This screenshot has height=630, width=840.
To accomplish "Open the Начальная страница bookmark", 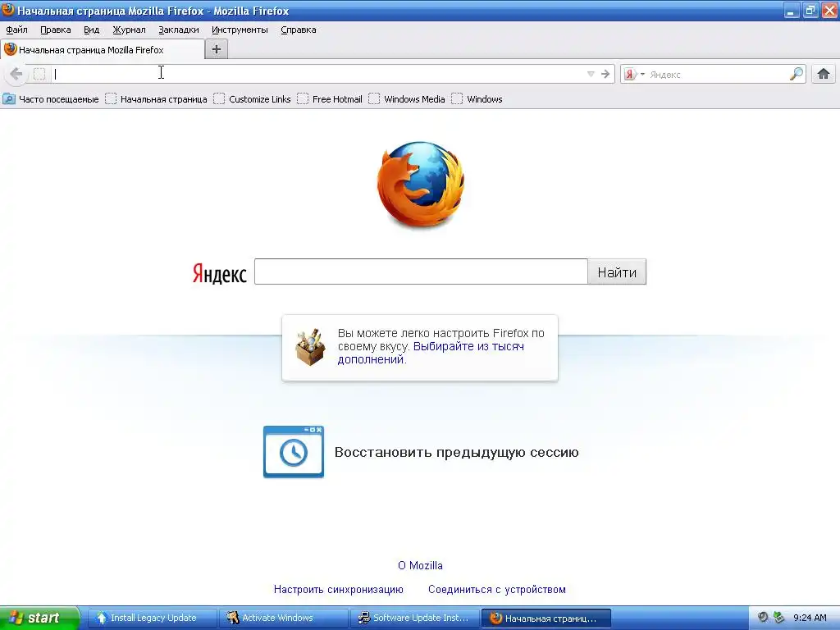I will [157, 99].
